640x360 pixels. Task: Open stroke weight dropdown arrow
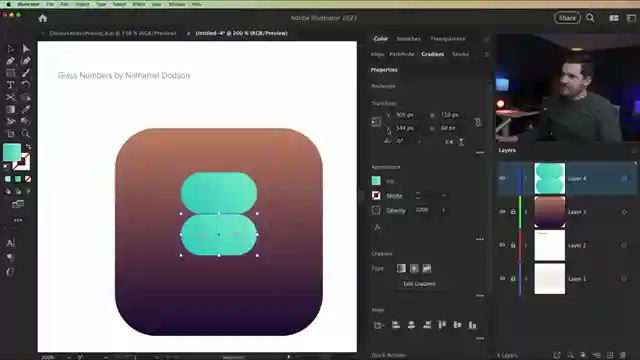coord(443,196)
